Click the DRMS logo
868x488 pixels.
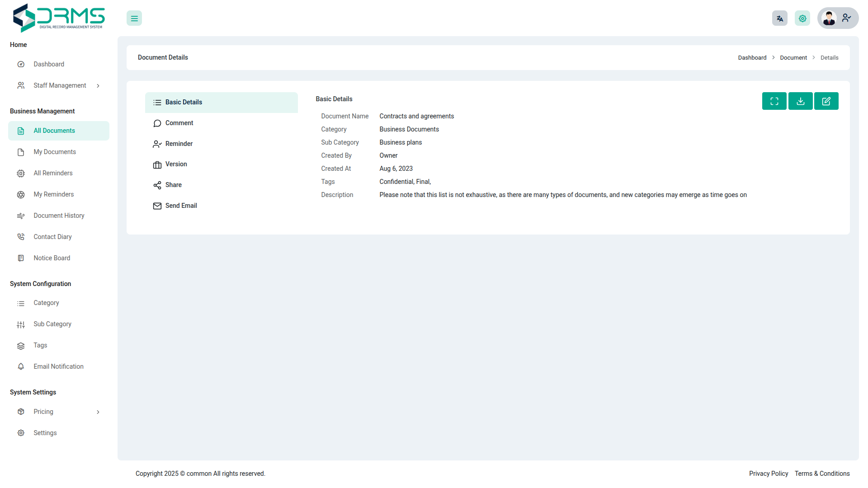59,18
